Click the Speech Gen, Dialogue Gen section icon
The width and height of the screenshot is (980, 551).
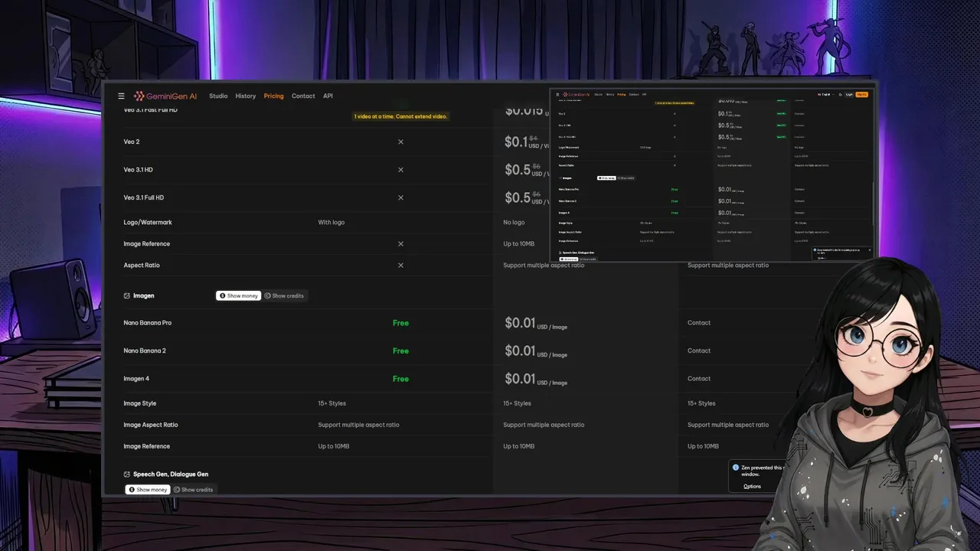(x=127, y=474)
